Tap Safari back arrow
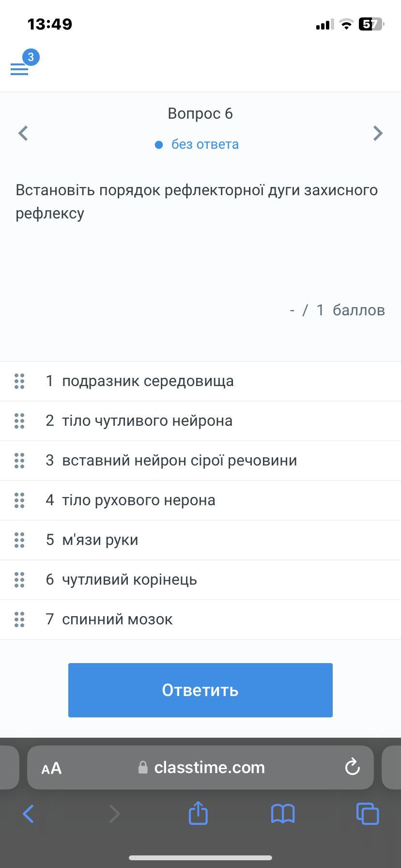Screen dimensions: 401x868 (x=29, y=814)
